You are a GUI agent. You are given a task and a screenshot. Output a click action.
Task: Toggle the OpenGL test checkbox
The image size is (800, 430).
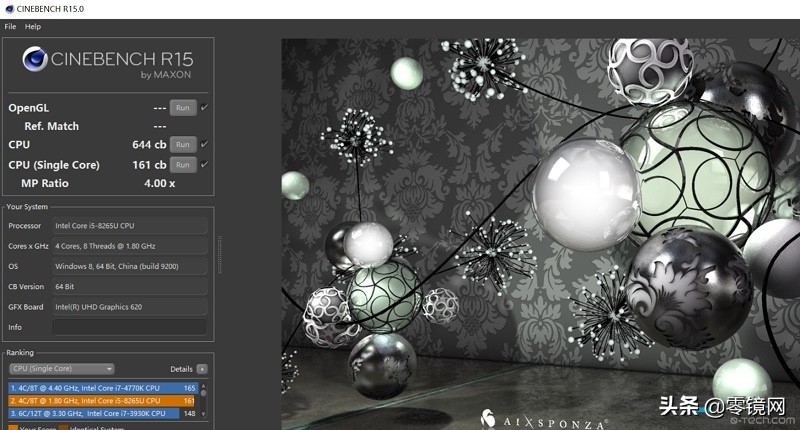204,107
